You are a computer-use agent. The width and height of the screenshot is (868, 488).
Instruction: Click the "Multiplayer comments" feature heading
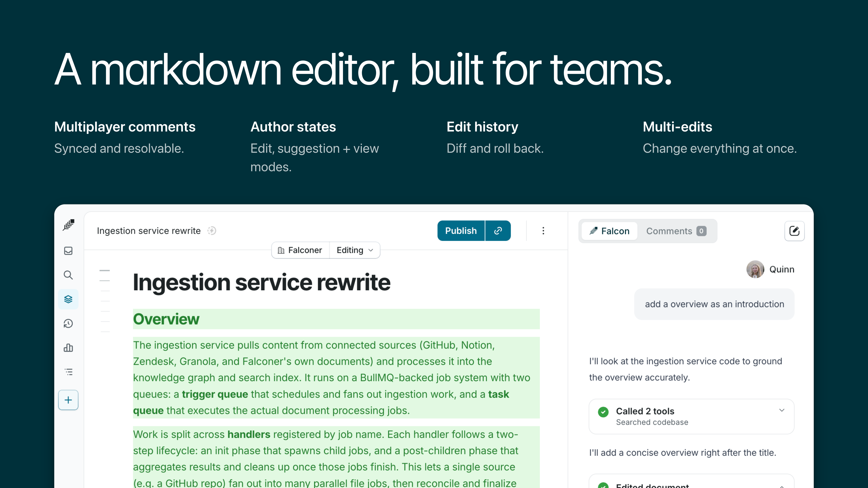pyautogui.click(x=125, y=127)
